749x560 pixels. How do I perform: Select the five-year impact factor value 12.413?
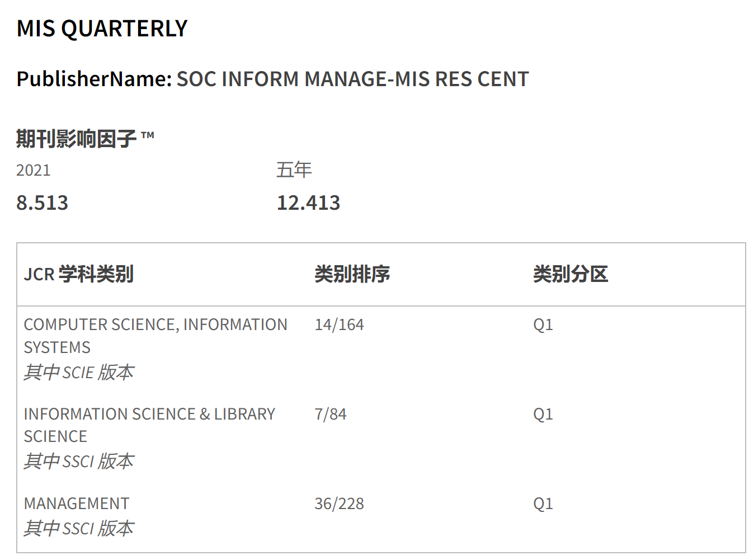308,203
